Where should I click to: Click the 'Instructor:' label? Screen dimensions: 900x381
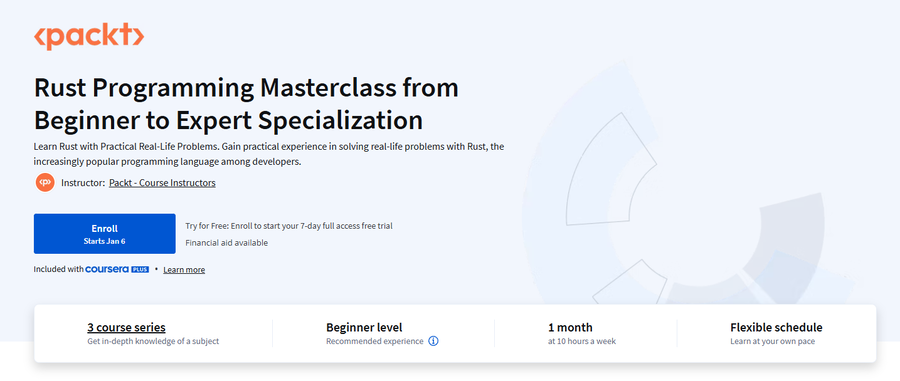(x=83, y=183)
